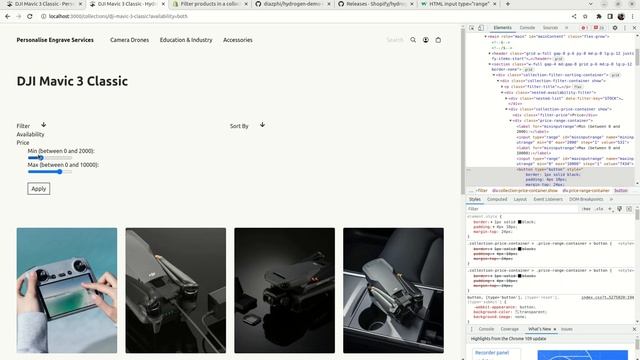Open the Accessories menu link
Viewport: 640px width, 360px height.
click(x=238, y=40)
